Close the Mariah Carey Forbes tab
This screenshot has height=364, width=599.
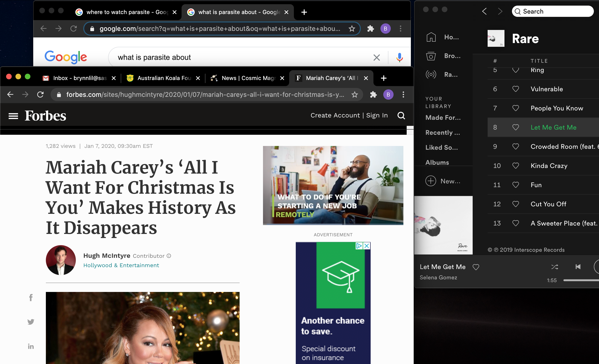pos(366,78)
